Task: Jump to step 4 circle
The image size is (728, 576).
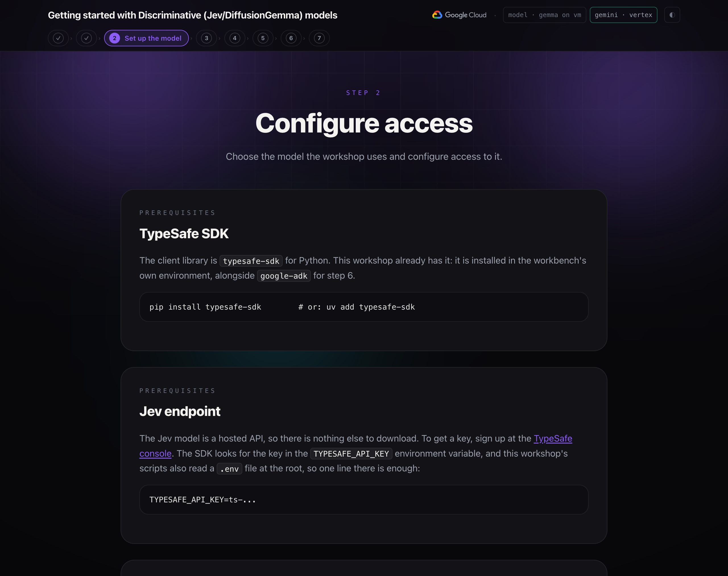Action: (235, 38)
